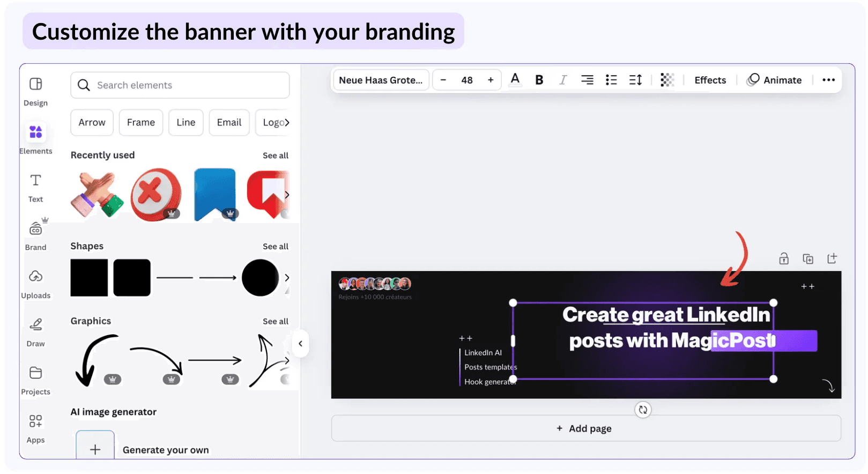The width and height of the screenshot is (868, 474).
Task: Click the Search elements field
Action: point(180,85)
